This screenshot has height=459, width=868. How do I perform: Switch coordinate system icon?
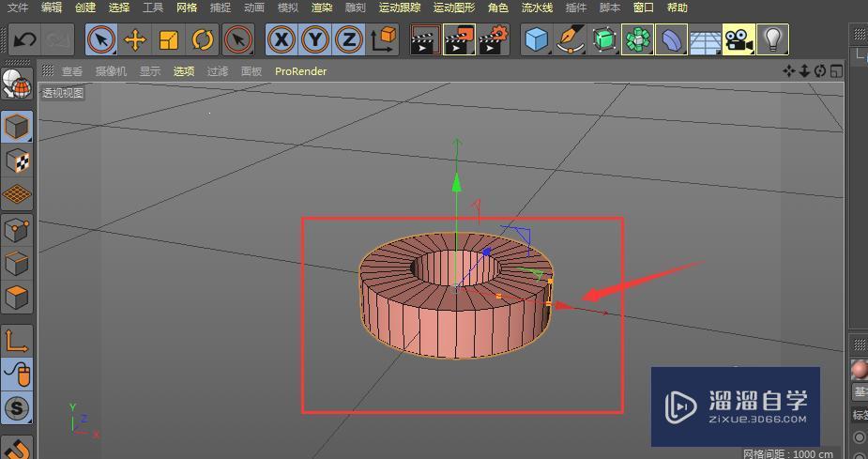point(384,39)
